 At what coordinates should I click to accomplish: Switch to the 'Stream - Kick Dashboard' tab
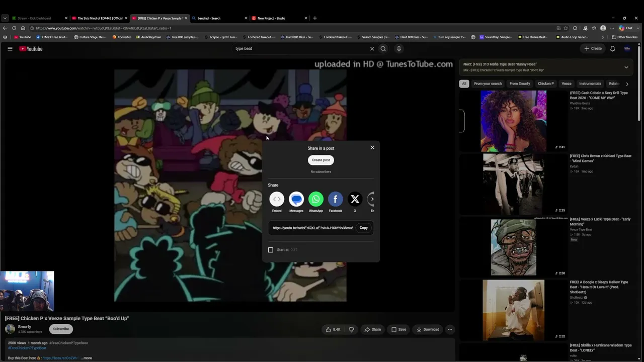(x=38, y=18)
